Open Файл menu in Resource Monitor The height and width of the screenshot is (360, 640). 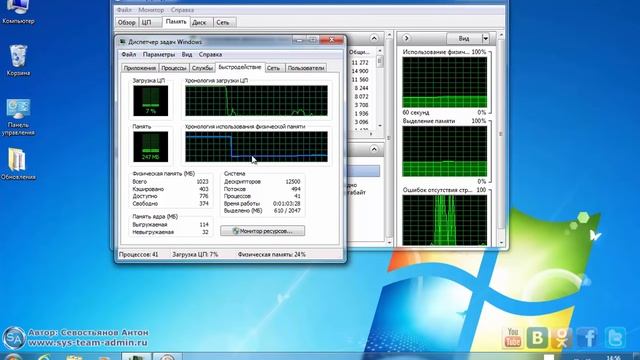click(124, 10)
